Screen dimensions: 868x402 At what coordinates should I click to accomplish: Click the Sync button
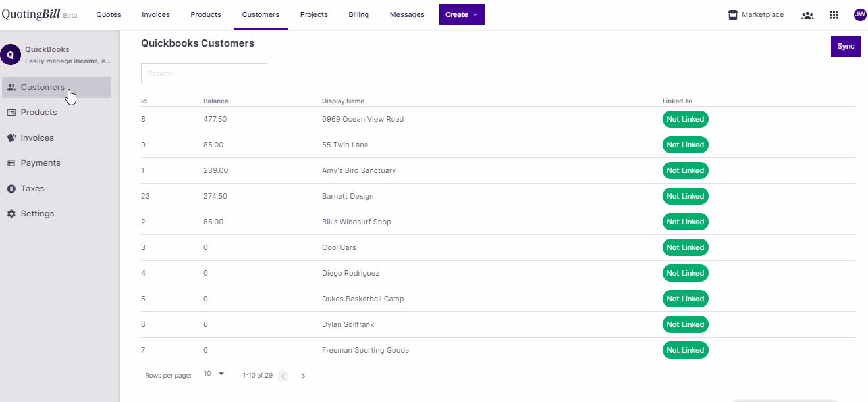point(846,47)
